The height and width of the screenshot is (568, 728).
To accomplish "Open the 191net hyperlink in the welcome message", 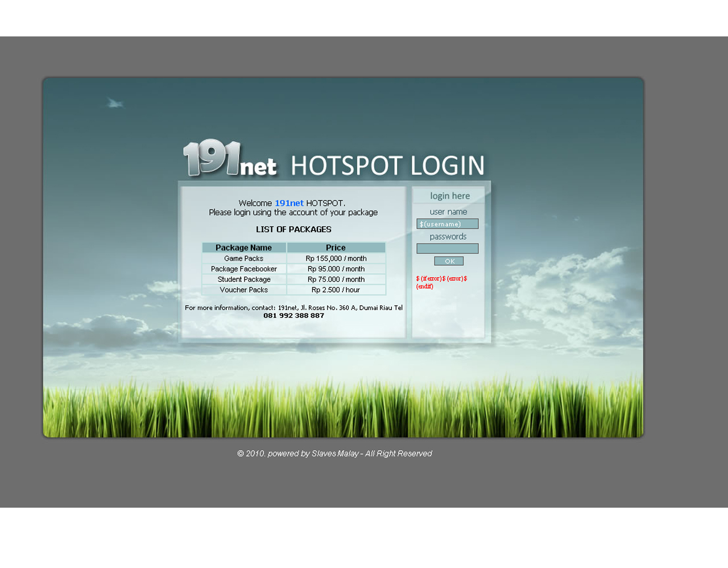I will [x=289, y=203].
